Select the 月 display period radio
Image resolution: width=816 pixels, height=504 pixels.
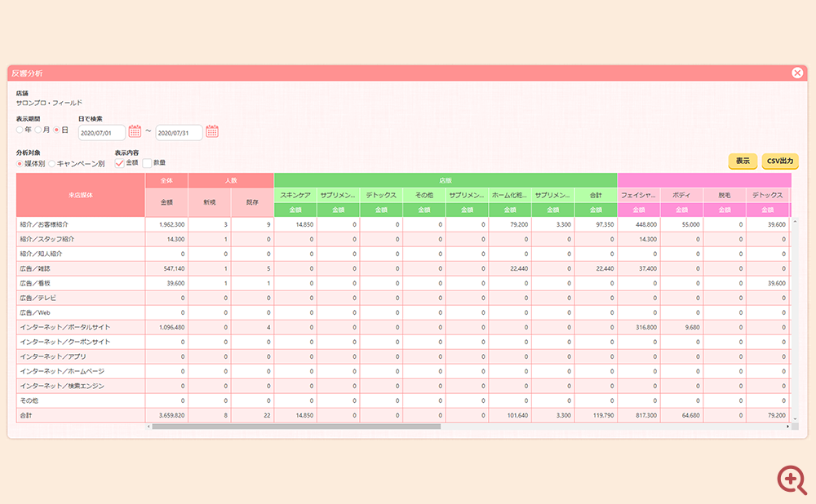(38, 130)
